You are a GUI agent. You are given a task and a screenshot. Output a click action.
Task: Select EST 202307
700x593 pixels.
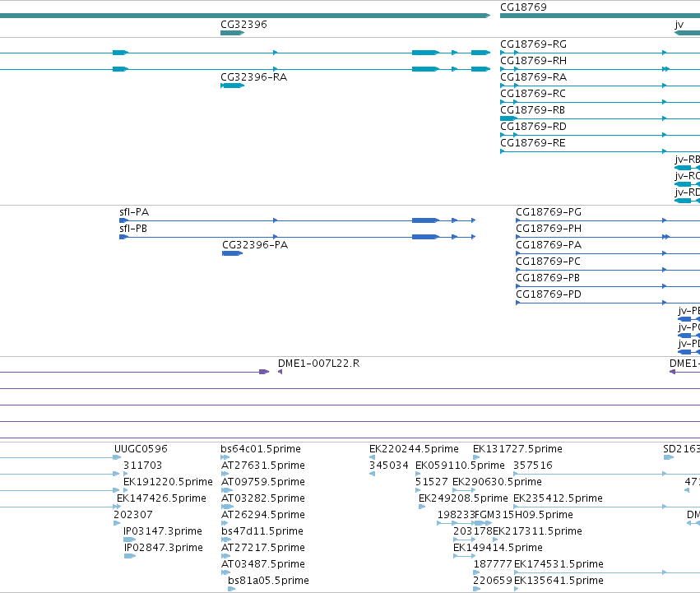point(133,515)
